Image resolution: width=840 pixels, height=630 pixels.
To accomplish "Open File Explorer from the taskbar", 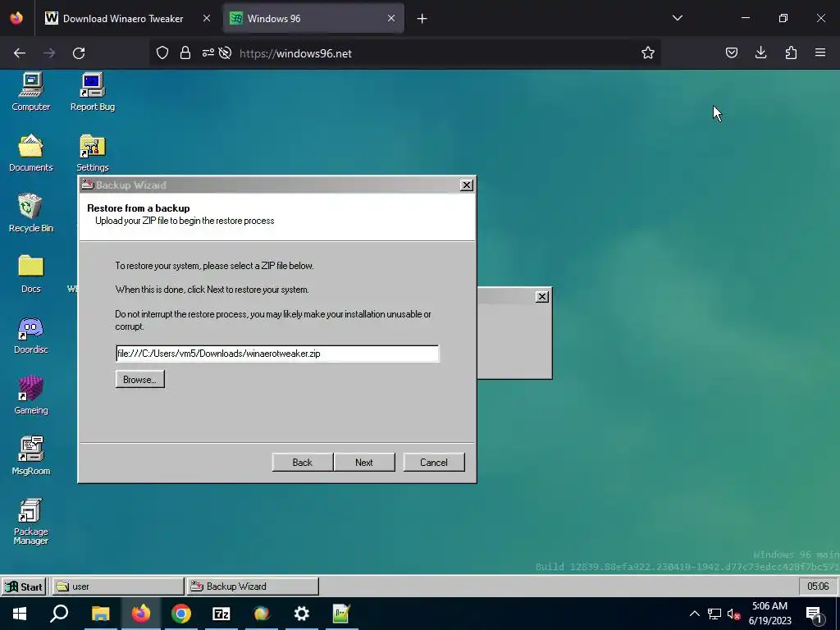I will pyautogui.click(x=101, y=614).
